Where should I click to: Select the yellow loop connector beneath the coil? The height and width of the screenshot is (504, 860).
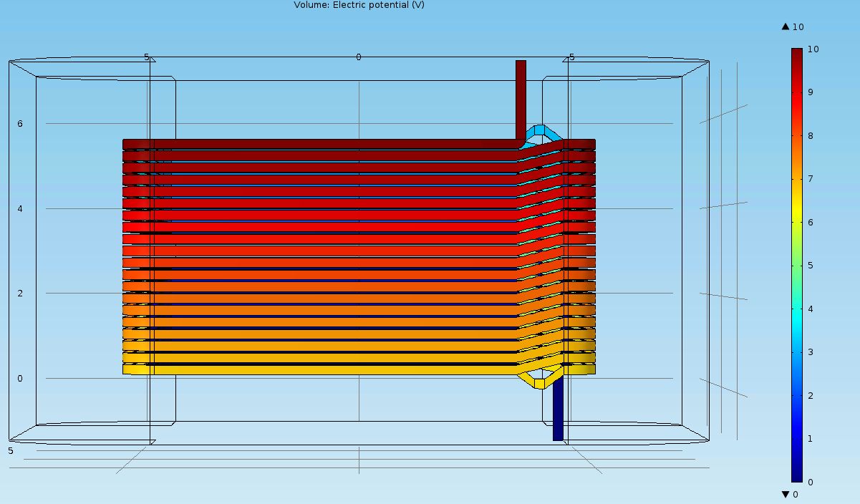tap(539, 383)
